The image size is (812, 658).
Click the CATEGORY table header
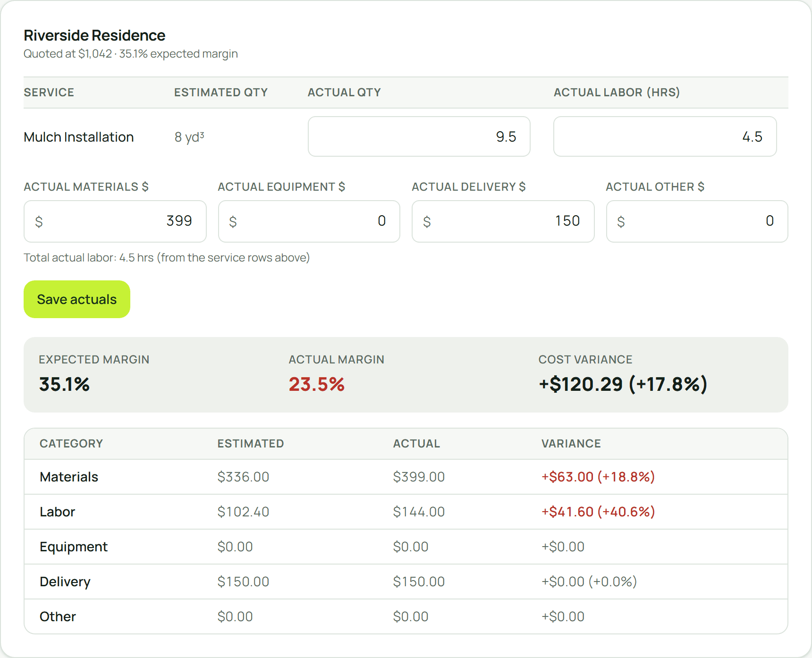(71, 444)
